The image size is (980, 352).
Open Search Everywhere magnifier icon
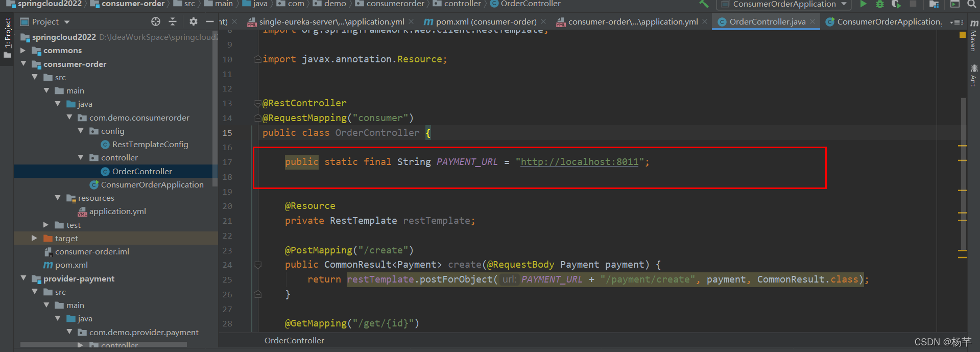point(972,4)
